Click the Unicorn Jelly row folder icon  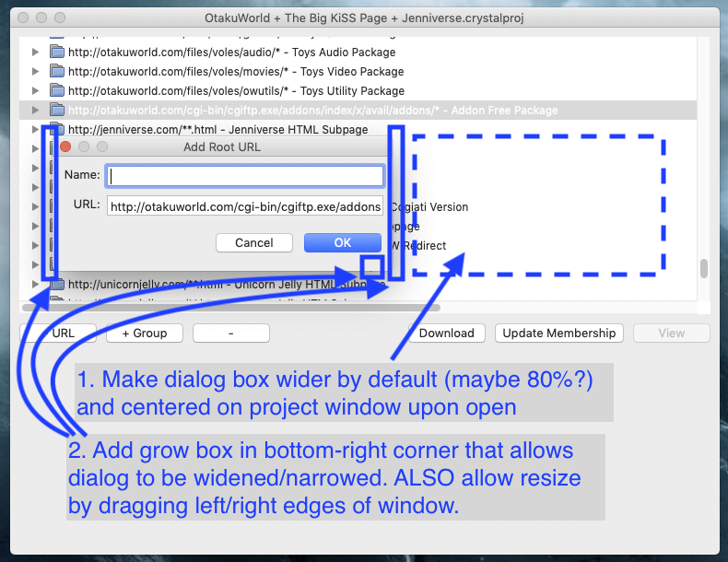click(x=56, y=284)
